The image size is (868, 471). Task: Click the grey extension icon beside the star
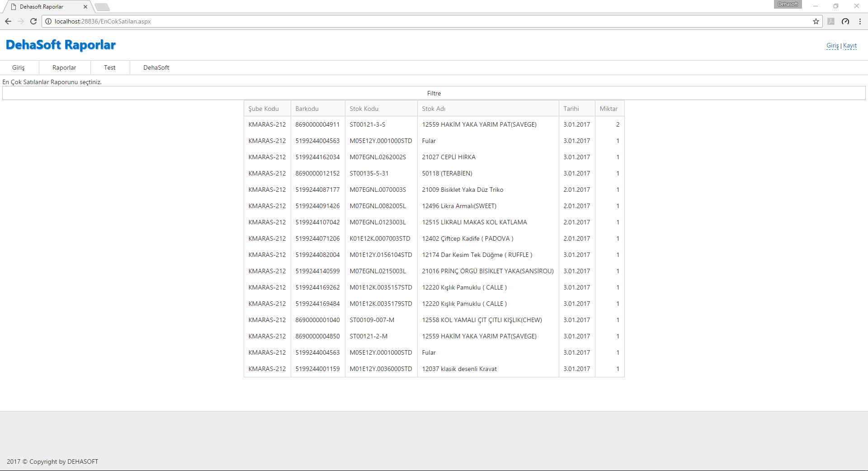831,21
